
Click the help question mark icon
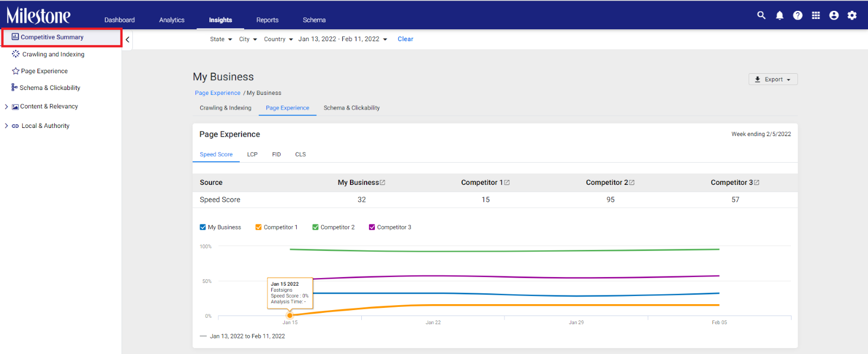click(x=797, y=15)
